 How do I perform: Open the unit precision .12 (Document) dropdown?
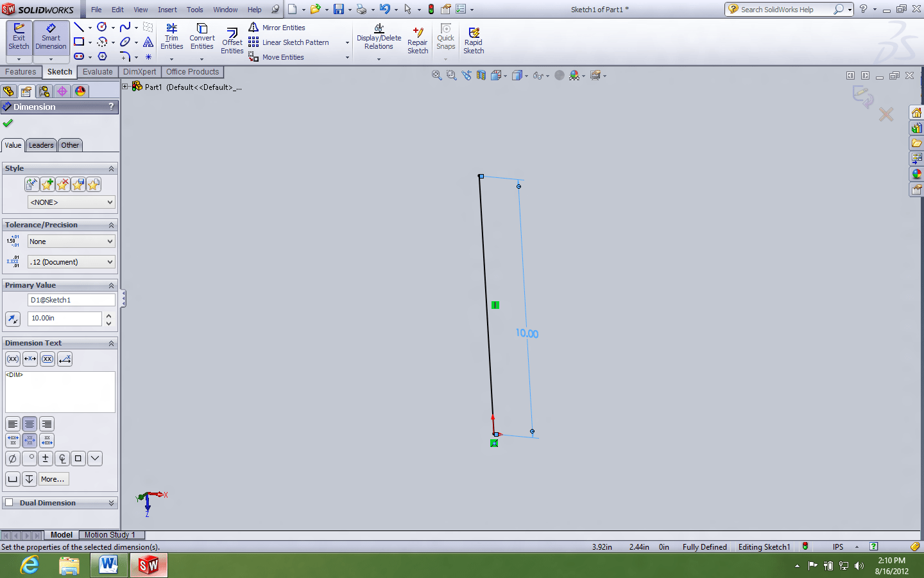point(71,262)
